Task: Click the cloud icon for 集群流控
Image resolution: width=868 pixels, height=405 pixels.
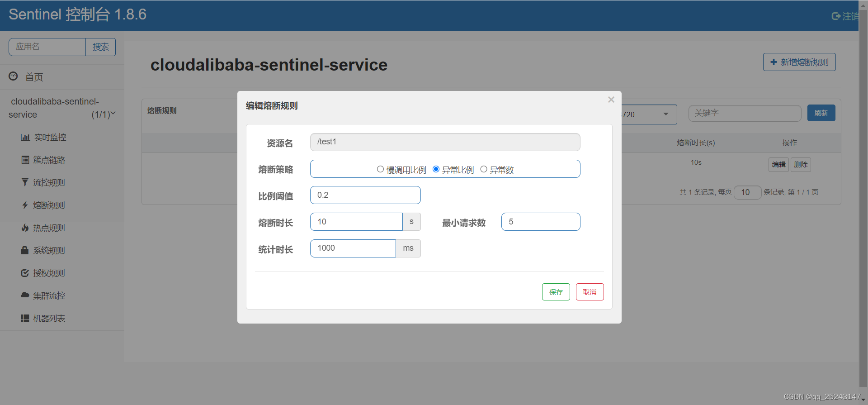Action: point(25,295)
